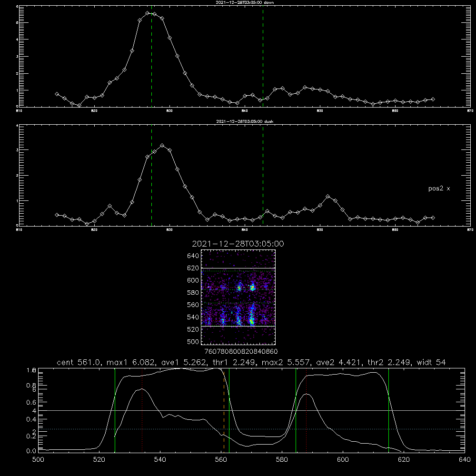Image resolution: width=476 pixels, height=476 pixels.
Task: Click the '2021-12-28T03:05:00 dusk' plot title
Action: (x=245, y=121)
